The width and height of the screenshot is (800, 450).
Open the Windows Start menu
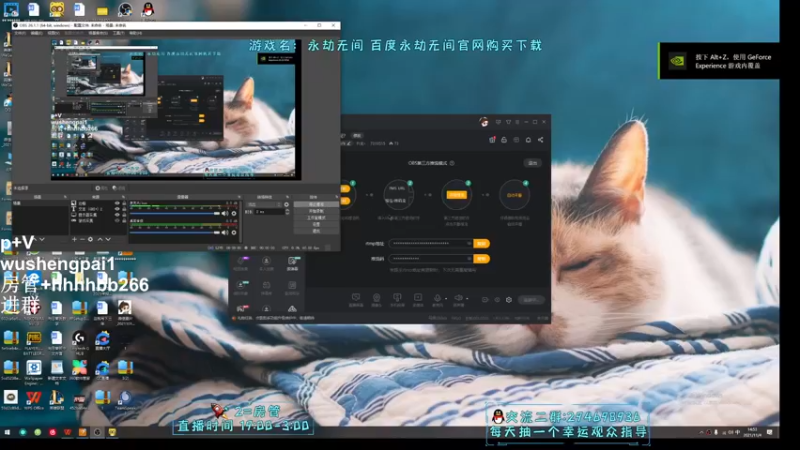(7, 432)
